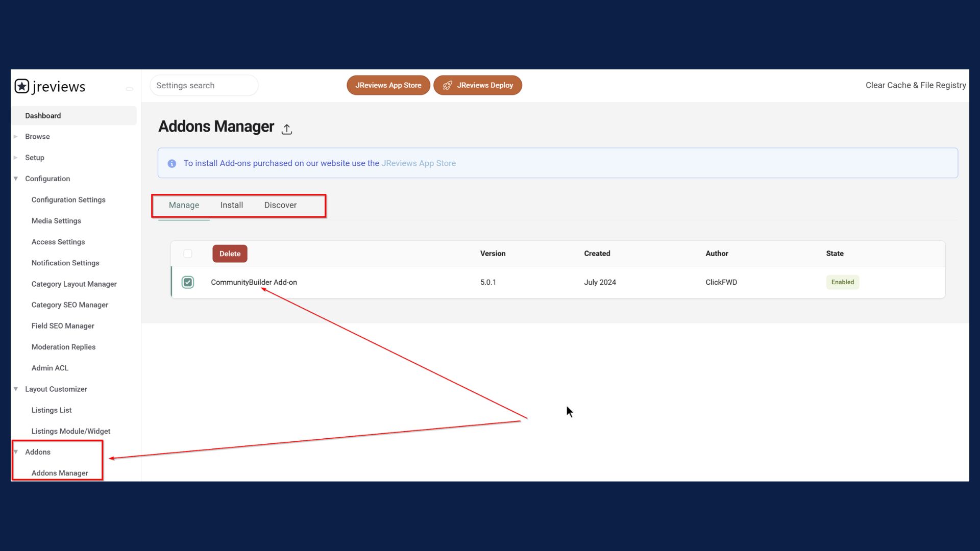Check the select-all checkbox in table header
Screen dimensions: 980x551
point(188,254)
